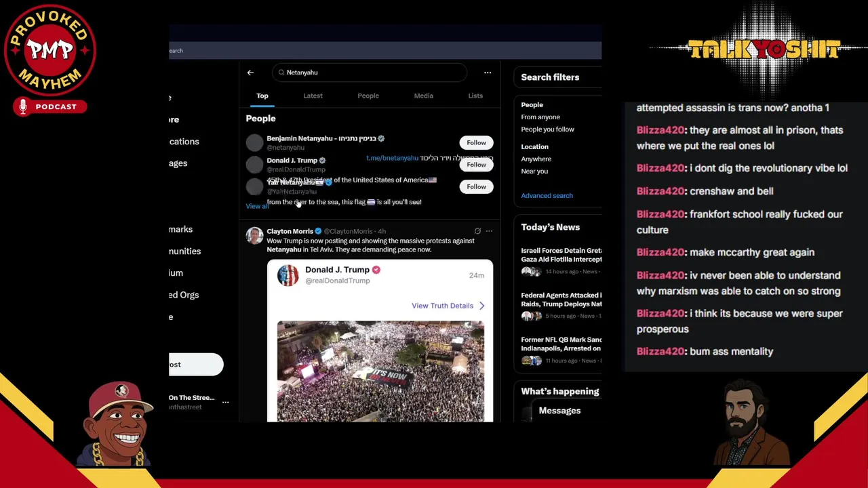The width and height of the screenshot is (868, 488).
Task: Open the t.me/bnetanyahu link
Action: (392, 158)
